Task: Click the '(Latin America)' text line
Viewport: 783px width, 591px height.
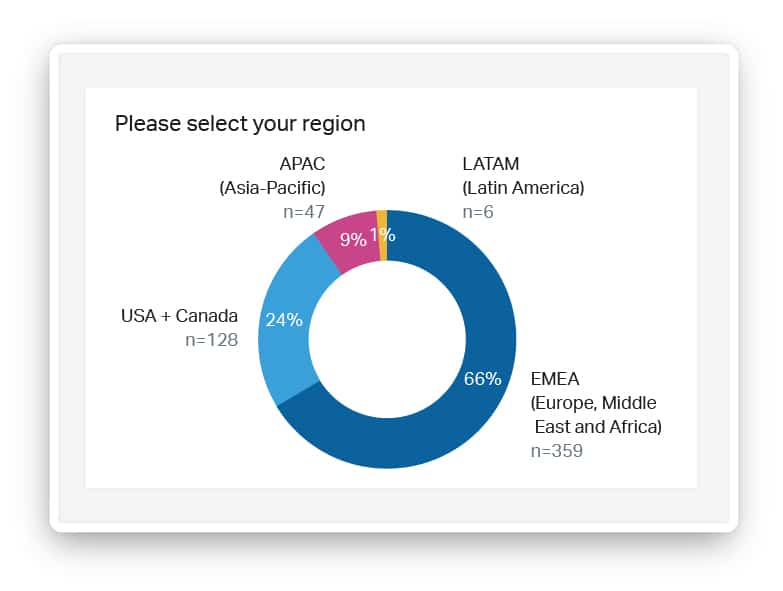Action: point(523,188)
